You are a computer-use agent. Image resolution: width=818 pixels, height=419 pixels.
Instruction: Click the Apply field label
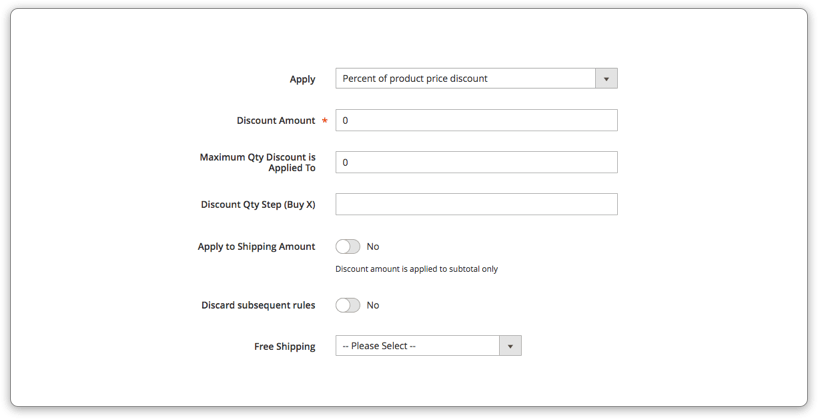click(x=303, y=79)
